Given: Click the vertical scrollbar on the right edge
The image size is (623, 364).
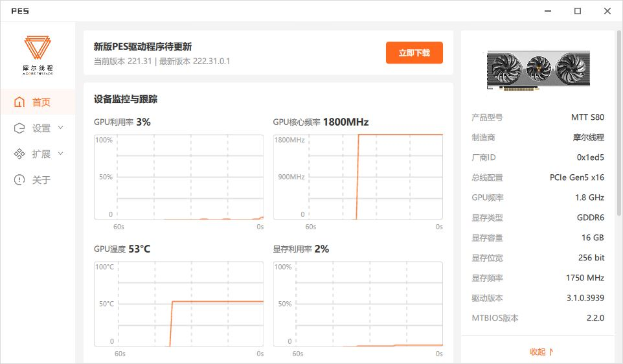Looking at the screenshot, I should [619, 123].
